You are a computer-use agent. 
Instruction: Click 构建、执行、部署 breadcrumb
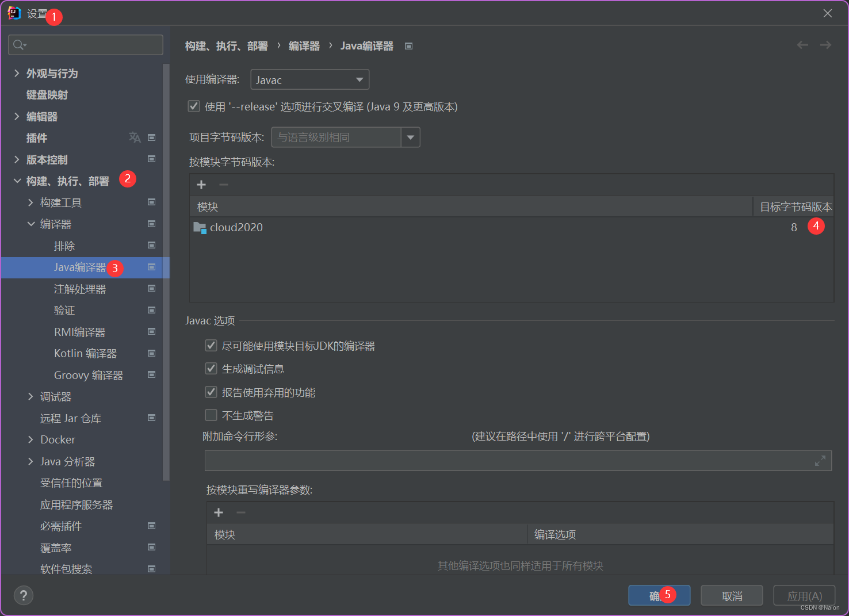[227, 46]
